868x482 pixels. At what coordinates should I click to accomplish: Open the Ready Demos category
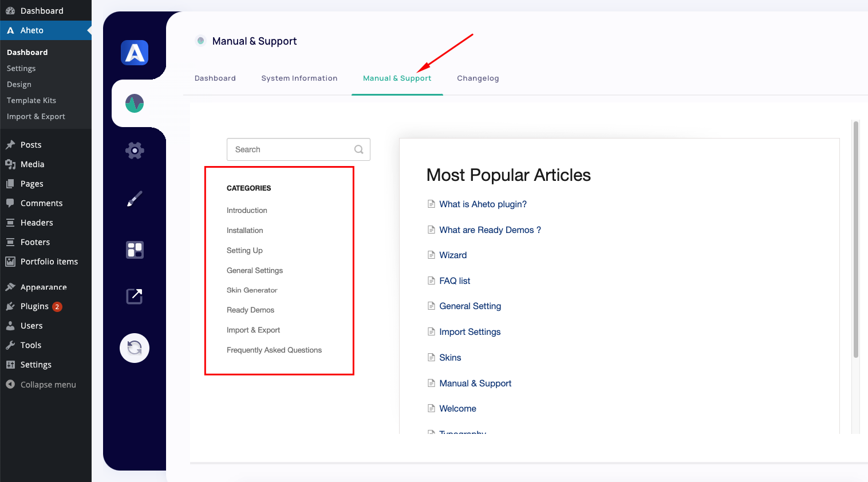(250, 310)
